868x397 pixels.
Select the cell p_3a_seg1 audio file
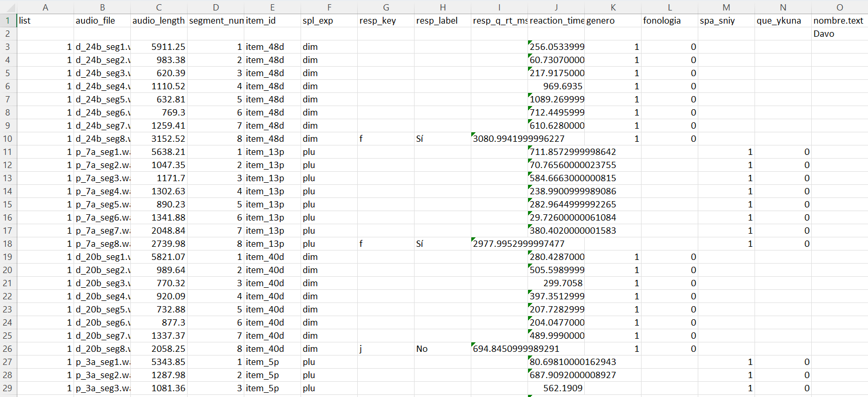[x=102, y=362]
